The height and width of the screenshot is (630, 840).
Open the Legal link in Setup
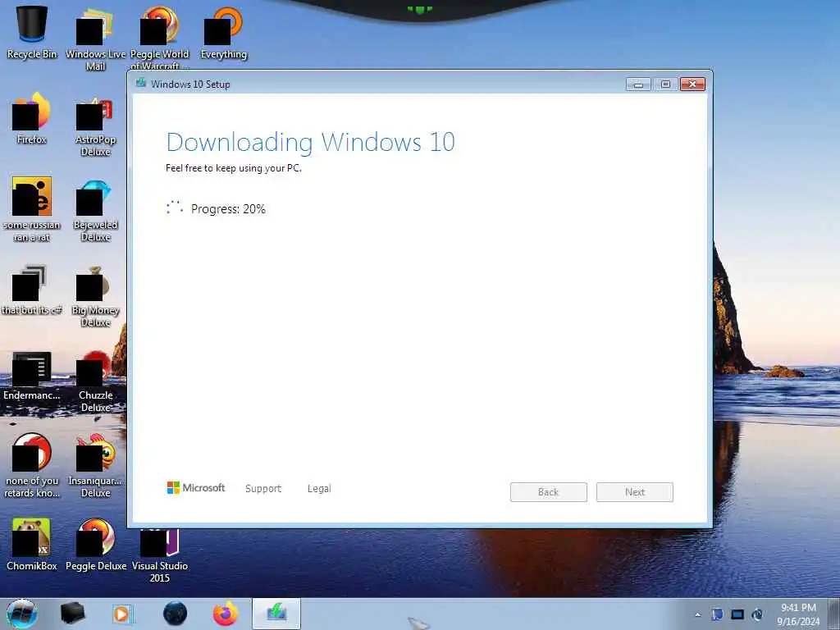point(319,489)
